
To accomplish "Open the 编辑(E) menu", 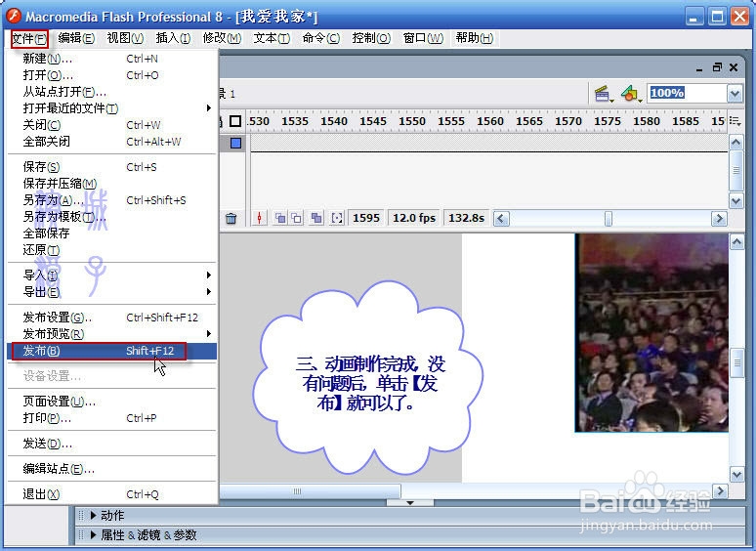I will [76, 38].
